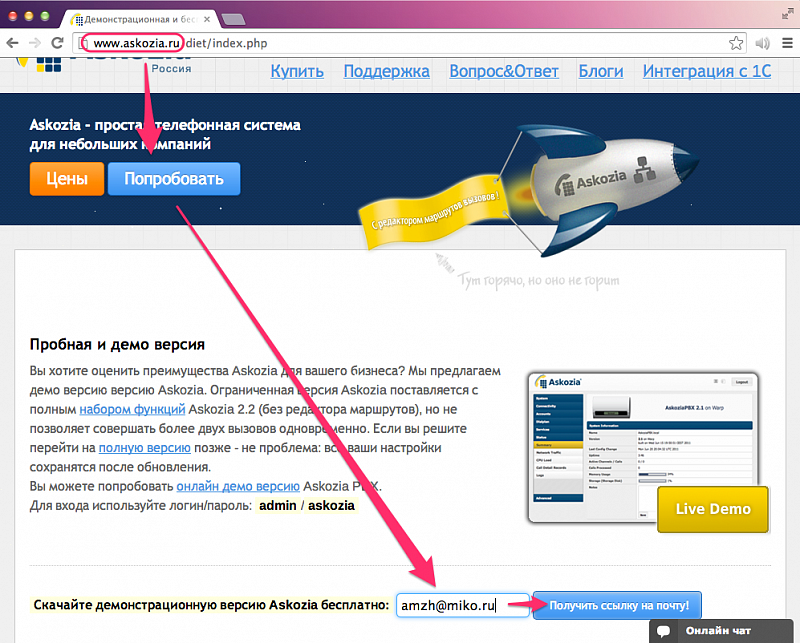Screen dimensions: 800x643
Task: Follow the полную версию link
Action: [145, 448]
